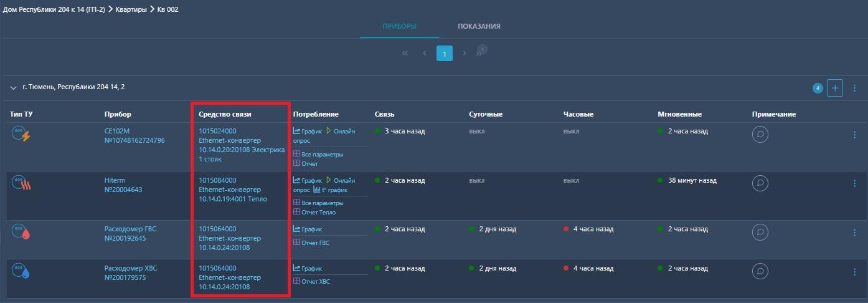Switch to the ПОКАЗАНИЯ tab
This screenshot has width=868, height=303.
click(x=479, y=26)
